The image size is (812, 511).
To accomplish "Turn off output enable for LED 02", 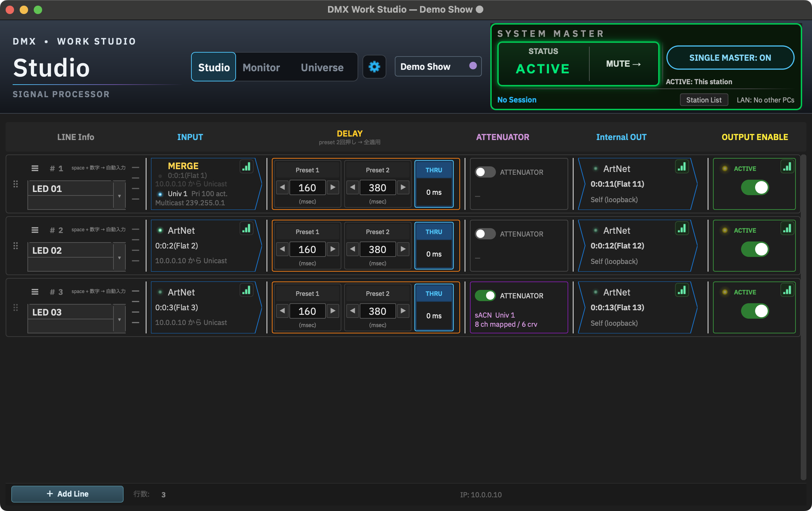I will [x=755, y=249].
